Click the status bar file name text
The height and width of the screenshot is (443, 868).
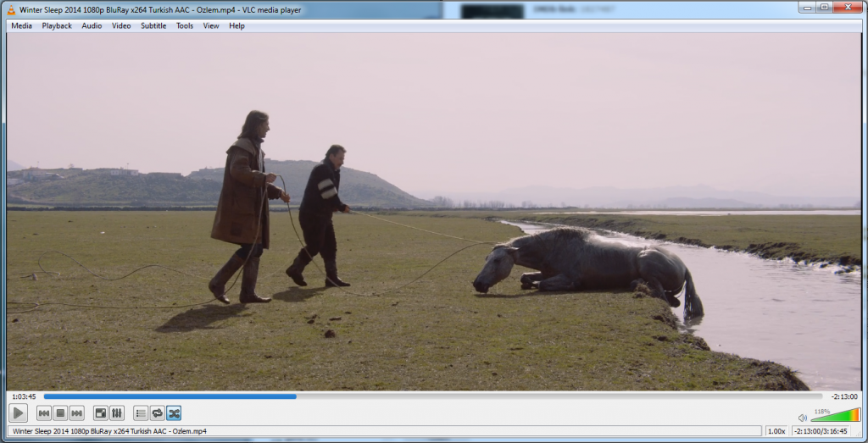[109, 431]
